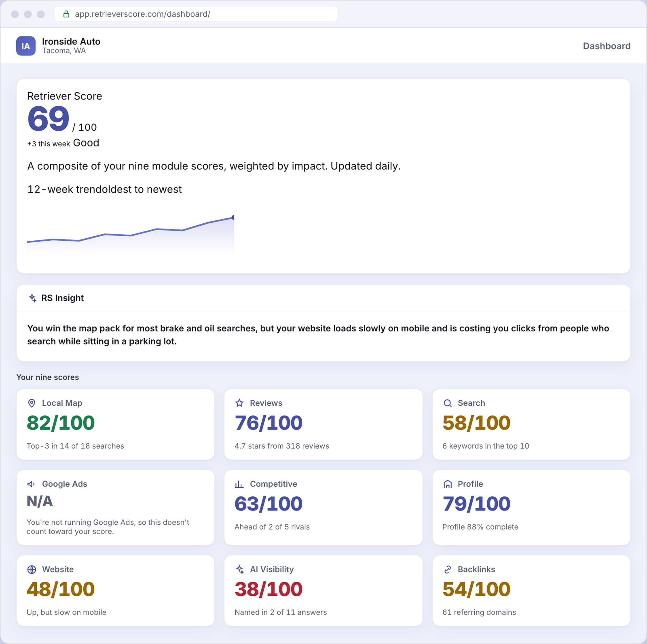Click the 'RS Insight' heading
Viewport: 647px width, 644px height.
[62, 298]
